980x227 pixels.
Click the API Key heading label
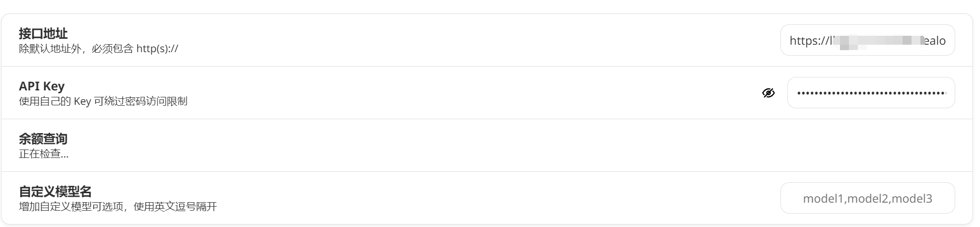pyautogui.click(x=42, y=86)
